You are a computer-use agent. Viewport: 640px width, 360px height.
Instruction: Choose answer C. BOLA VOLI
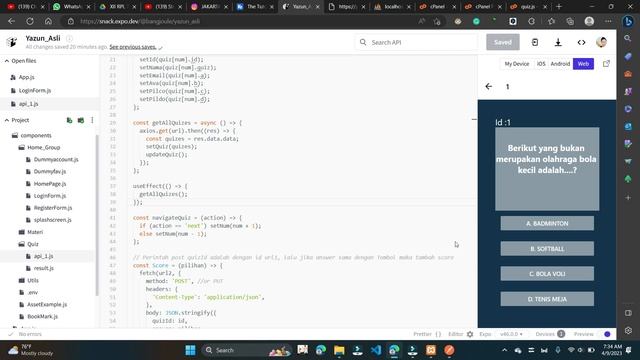pyautogui.click(x=547, y=273)
